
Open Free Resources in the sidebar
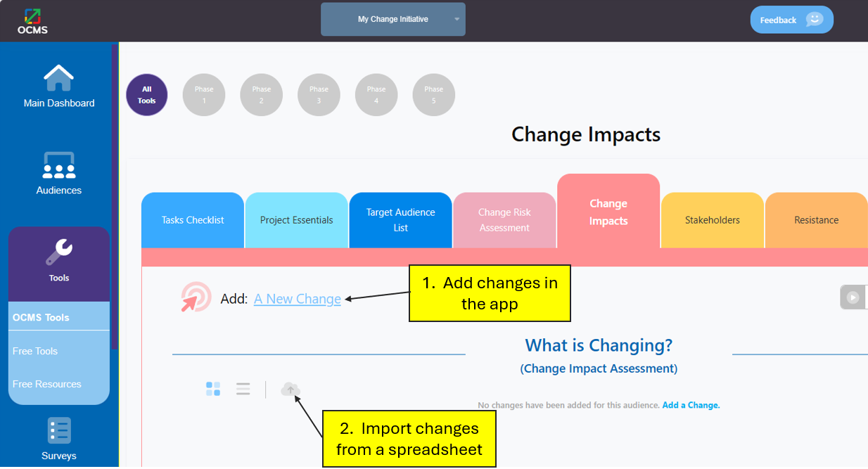pyautogui.click(x=47, y=384)
